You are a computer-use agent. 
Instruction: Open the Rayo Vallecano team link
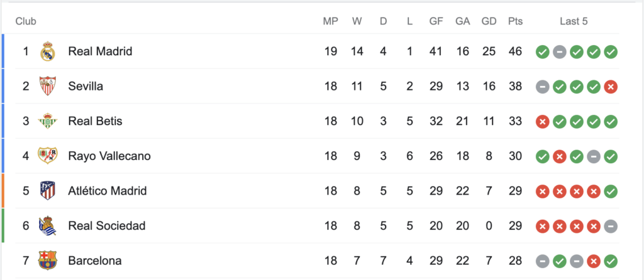tap(109, 156)
